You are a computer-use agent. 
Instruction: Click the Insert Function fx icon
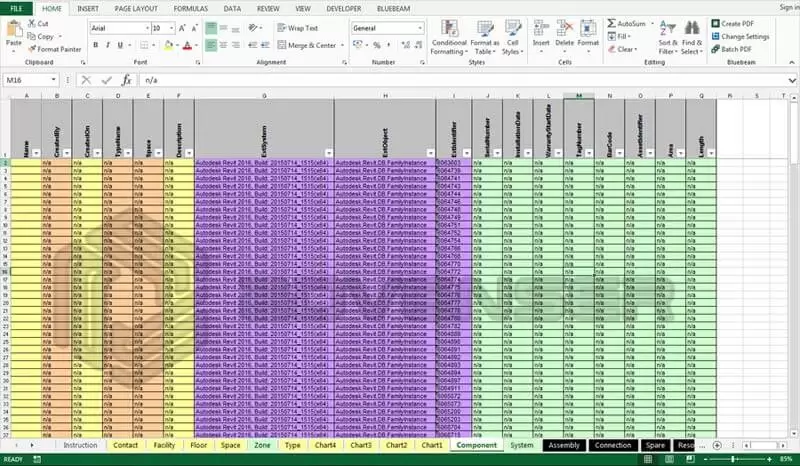point(127,80)
